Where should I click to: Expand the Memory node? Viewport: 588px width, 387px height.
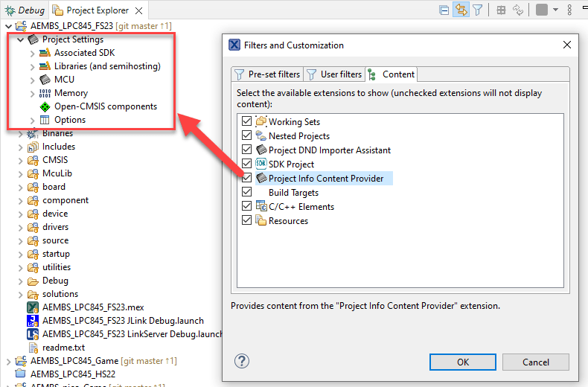(32, 93)
